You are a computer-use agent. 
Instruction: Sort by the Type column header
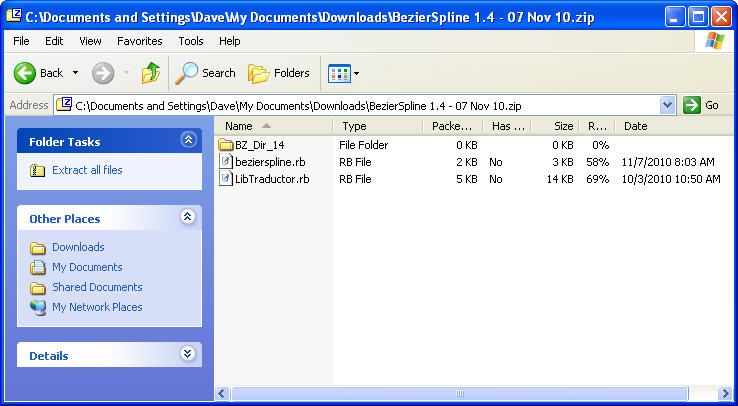pyautogui.click(x=378, y=126)
